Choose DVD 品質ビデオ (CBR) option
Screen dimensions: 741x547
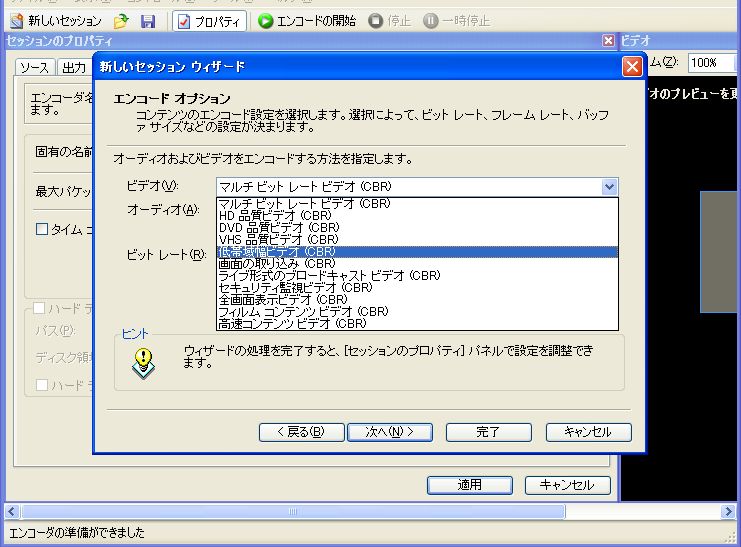tap(278, 227)
